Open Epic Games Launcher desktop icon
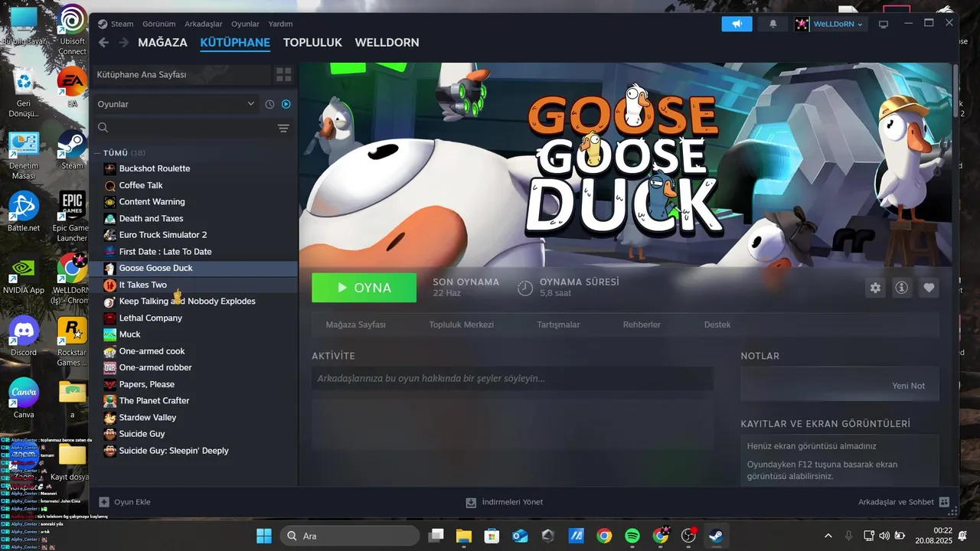980x551 pixels. coord(72,217)
